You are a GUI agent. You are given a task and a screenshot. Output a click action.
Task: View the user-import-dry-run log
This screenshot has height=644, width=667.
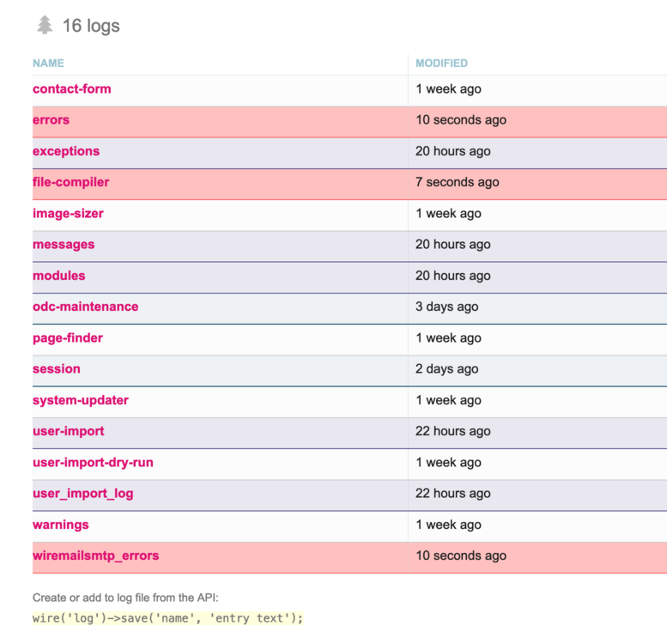pyautogui.click(x=93, y=463)
